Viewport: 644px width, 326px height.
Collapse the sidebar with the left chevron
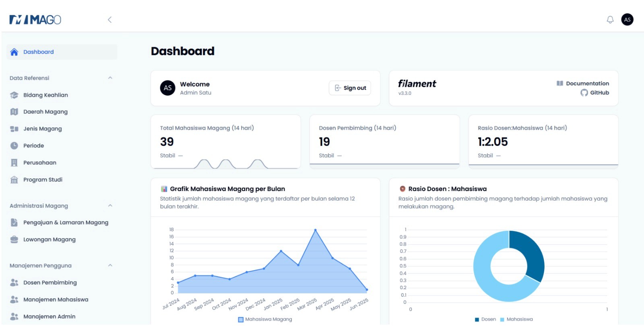pyautogui.click(x=109, y=19)
